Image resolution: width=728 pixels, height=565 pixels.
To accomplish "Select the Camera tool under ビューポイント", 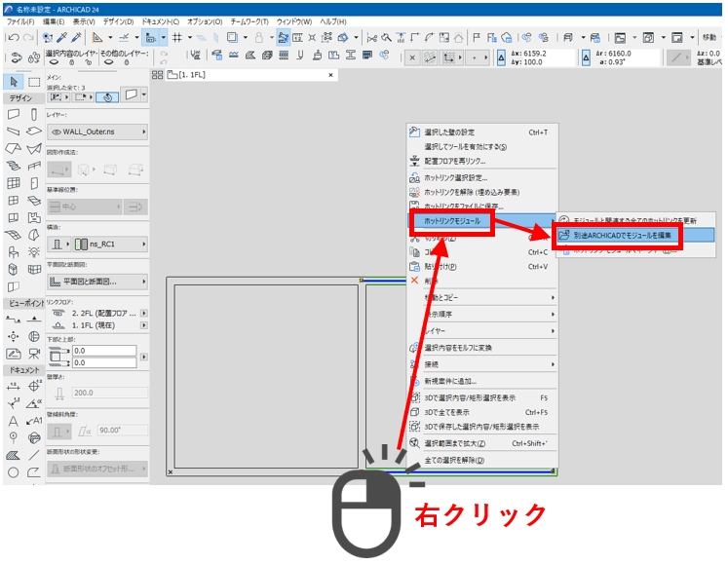I will point(34,354).
